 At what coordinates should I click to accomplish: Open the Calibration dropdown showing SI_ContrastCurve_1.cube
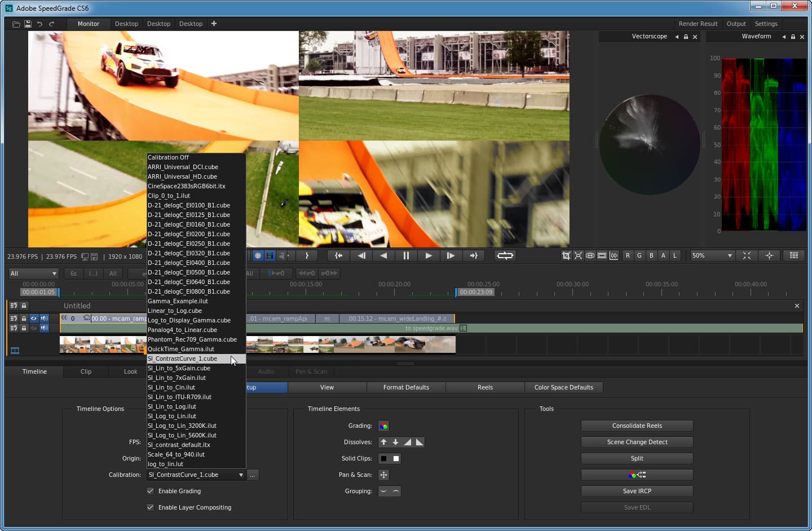[196, 475]
